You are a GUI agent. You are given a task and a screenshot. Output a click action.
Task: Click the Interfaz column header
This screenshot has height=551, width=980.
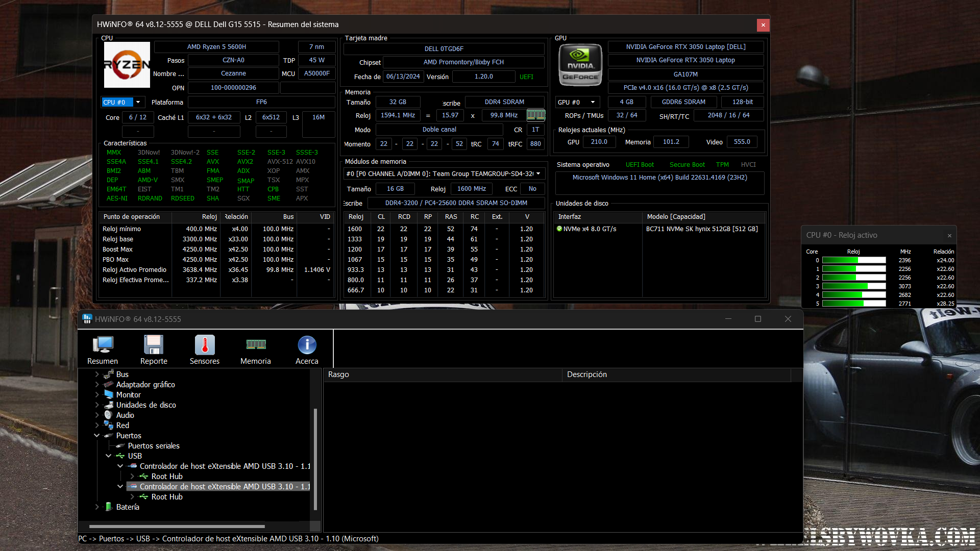point(598,217)
